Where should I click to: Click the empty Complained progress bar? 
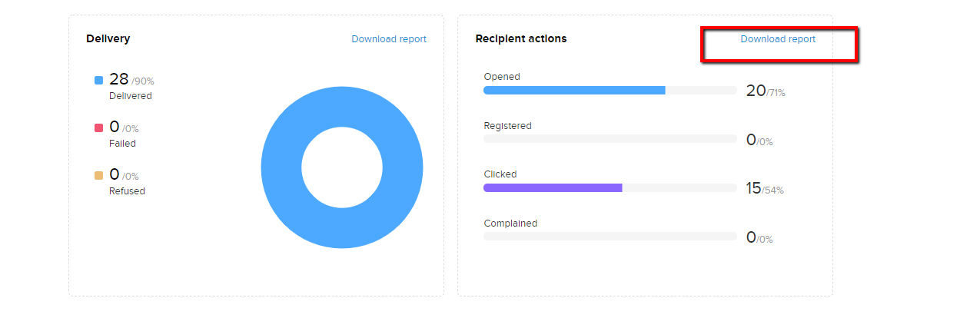(610, 237)
